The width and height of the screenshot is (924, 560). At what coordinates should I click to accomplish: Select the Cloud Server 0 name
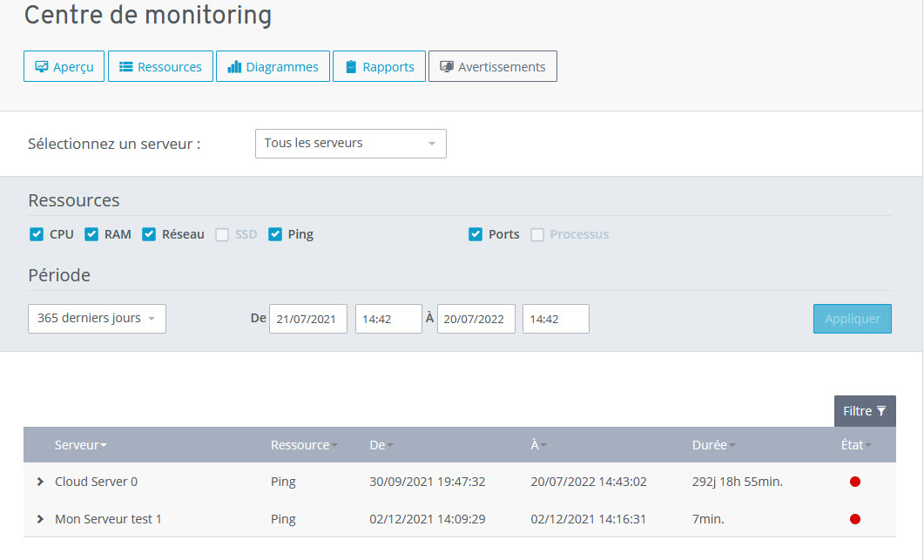tap(96, 482)
